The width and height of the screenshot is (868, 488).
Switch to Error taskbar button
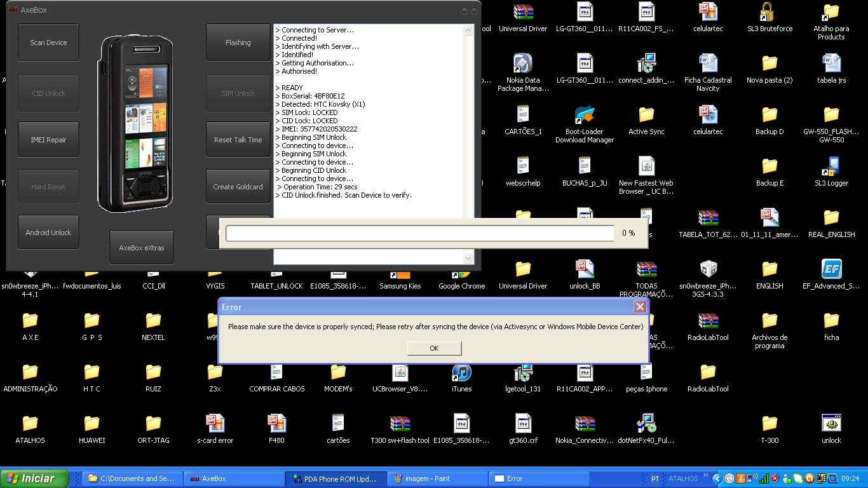539,478
